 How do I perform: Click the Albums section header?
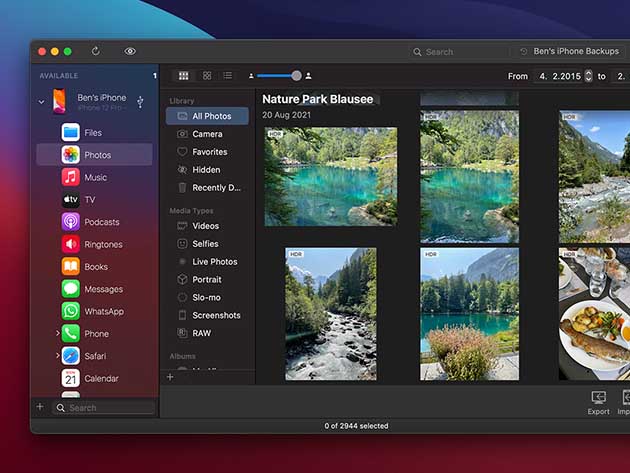(182, 356)
